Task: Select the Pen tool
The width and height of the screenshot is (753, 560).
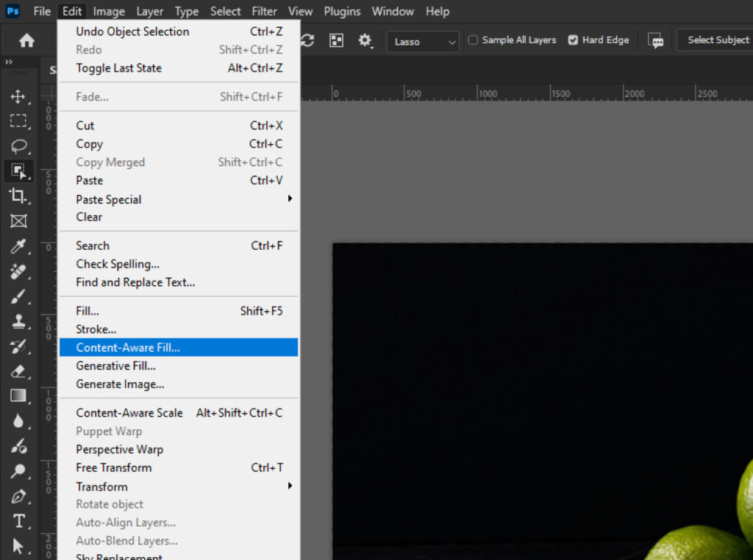Action: pos(18,496)
